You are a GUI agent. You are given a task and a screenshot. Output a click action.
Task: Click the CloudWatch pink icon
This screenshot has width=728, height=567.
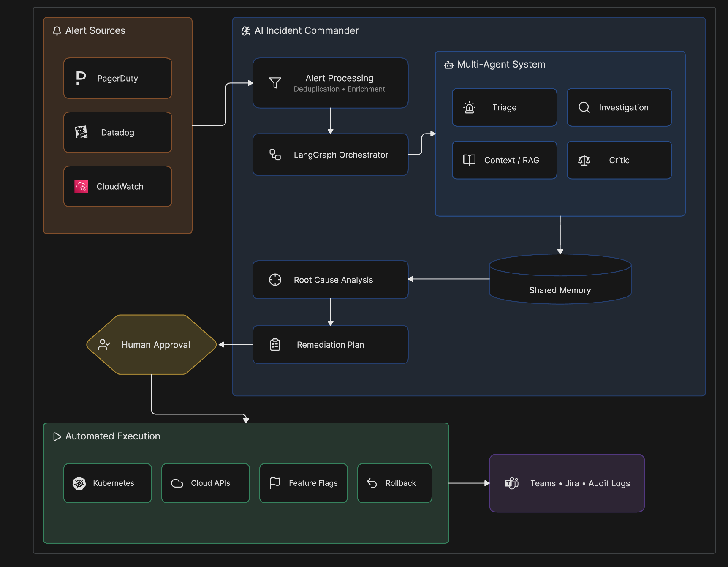tap(81, 186)
